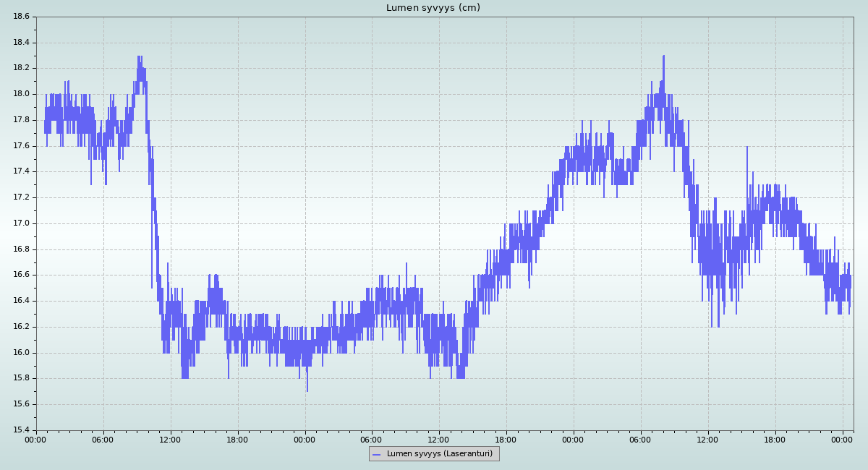Click the 17.8 tick label on the y-axis
The height and width of the screenshot is (470, 868).
[21, 120]
